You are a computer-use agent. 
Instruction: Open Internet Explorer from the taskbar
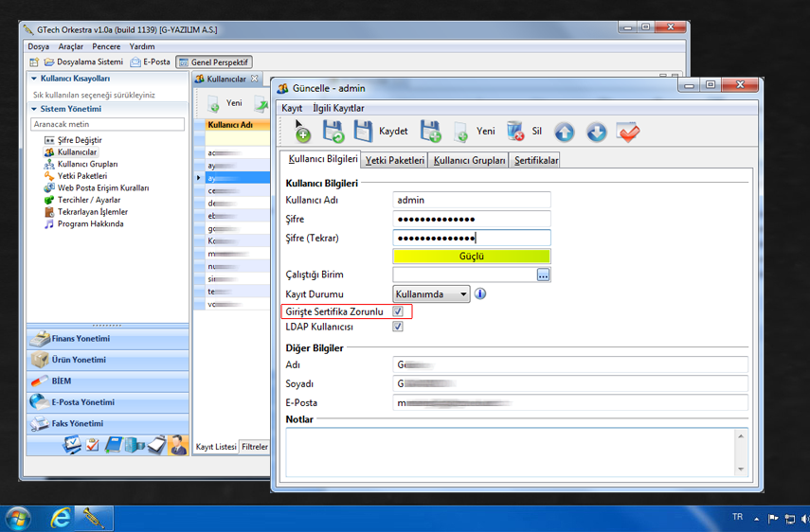pyautogui.click(x=62, y=518)
